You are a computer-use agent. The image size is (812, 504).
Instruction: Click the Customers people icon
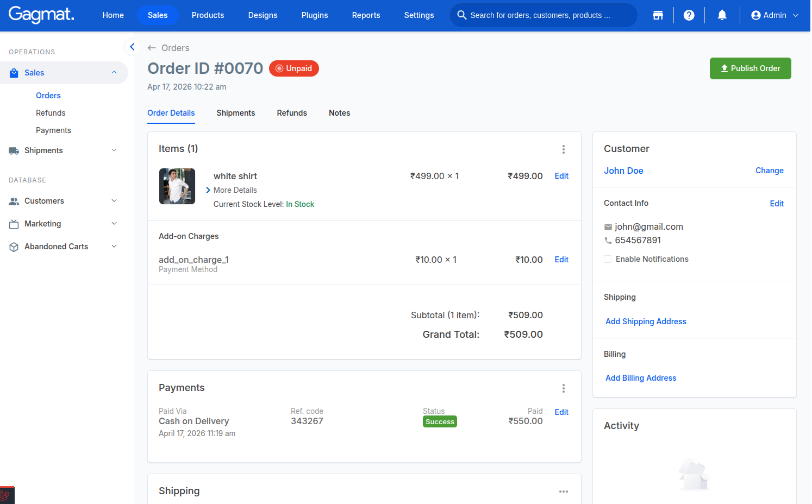(14, 201)
